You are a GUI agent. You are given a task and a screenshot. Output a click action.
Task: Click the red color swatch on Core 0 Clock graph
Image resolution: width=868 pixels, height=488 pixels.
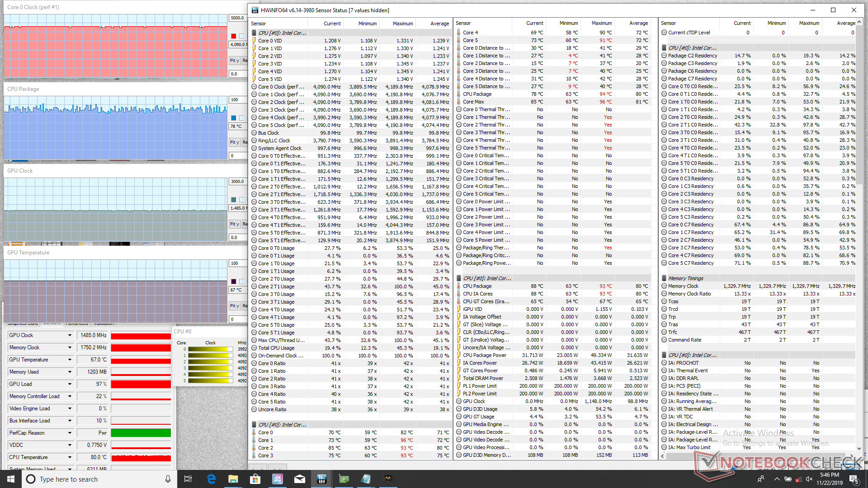233,36
